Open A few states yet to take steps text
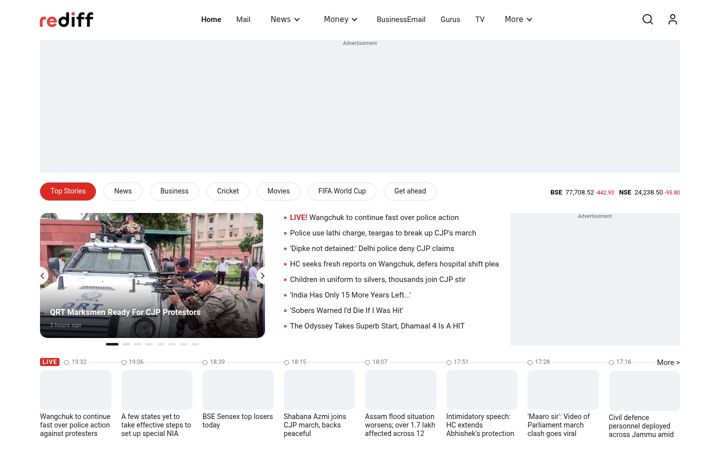 click(x=156, y=425)
